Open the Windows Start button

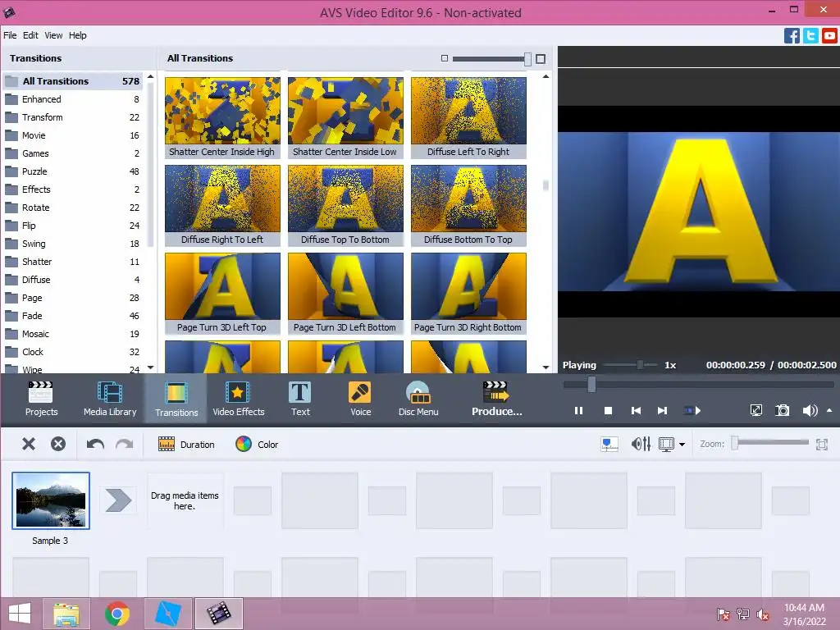[20, 614]
